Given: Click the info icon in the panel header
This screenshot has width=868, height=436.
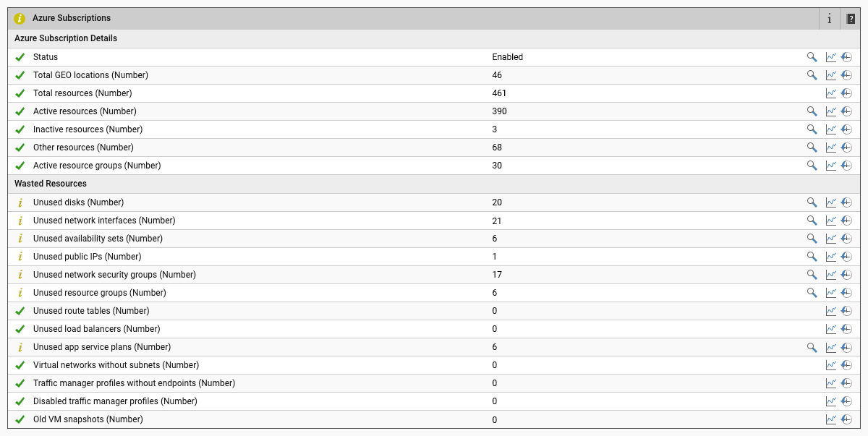Looking at the screenshot, I should tap(830, 19).
